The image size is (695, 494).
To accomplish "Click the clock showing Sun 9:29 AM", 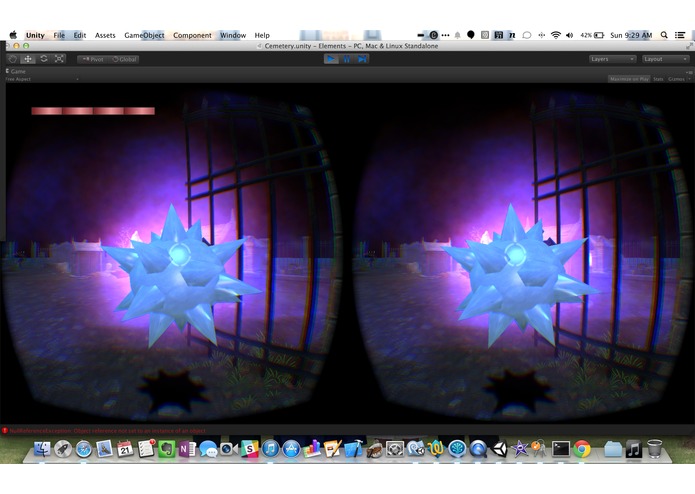I will 631,35.
